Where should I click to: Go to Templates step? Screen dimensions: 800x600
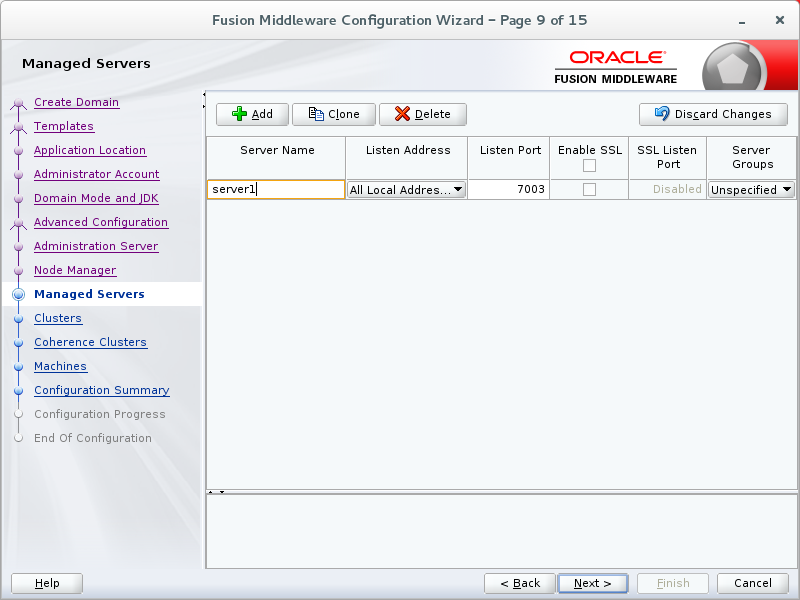point(64,126)
